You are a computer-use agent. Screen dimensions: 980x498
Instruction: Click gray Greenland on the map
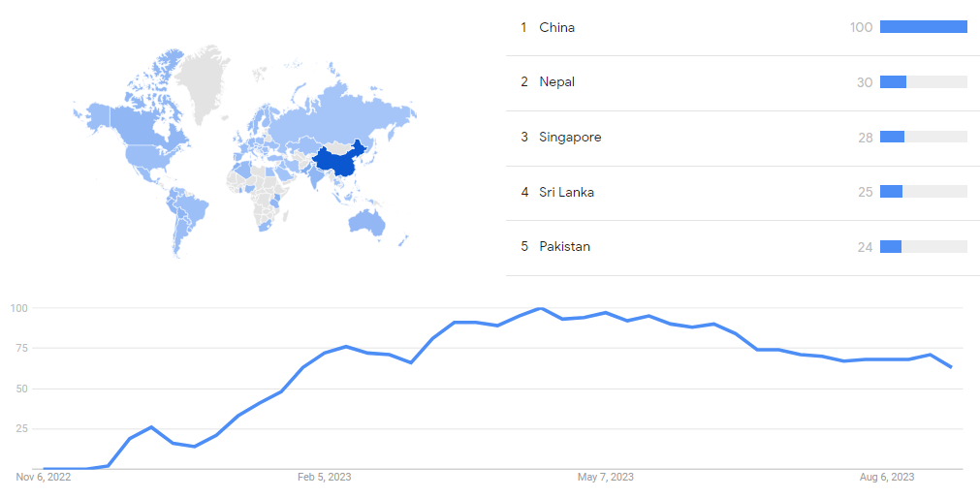(205, 82)
